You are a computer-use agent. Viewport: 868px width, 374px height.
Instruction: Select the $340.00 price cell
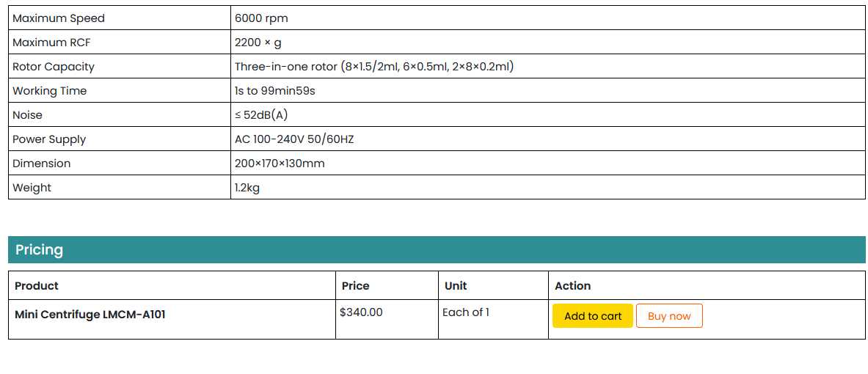click(361, 312)
